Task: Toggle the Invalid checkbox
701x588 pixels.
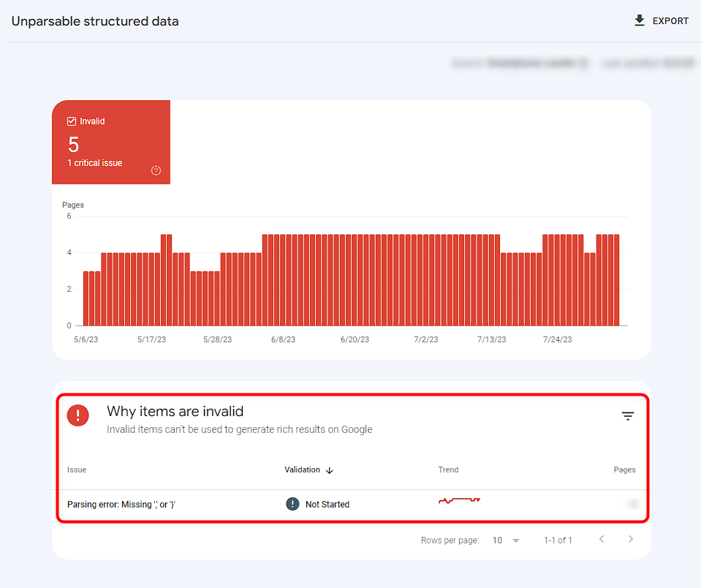Action: 72,121
